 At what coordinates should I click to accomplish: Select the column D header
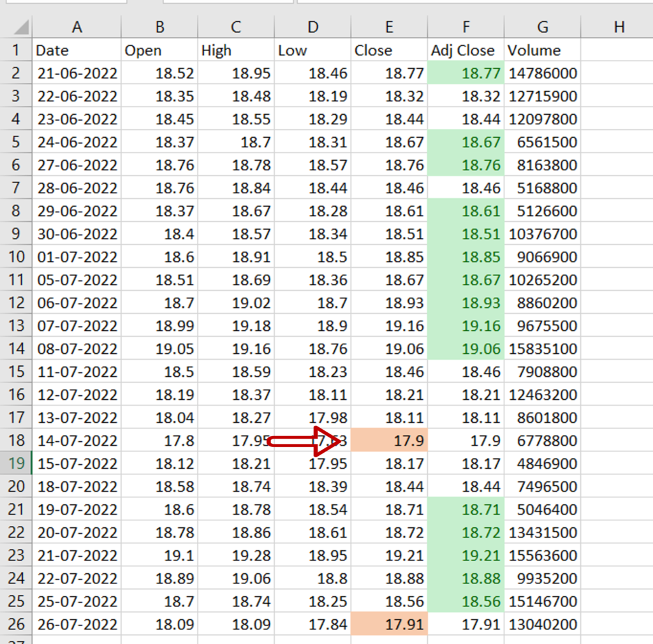coord(312,27)
